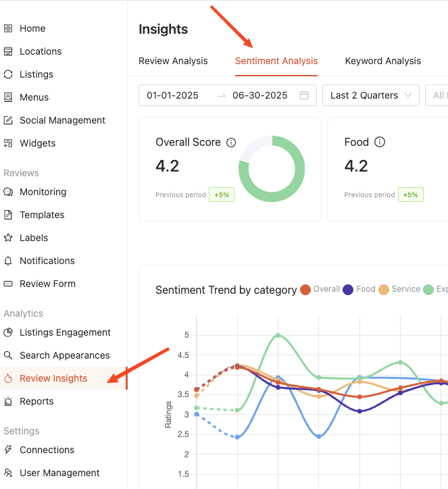
Task: Open Reports under Analytics
Action: point(36,401)
